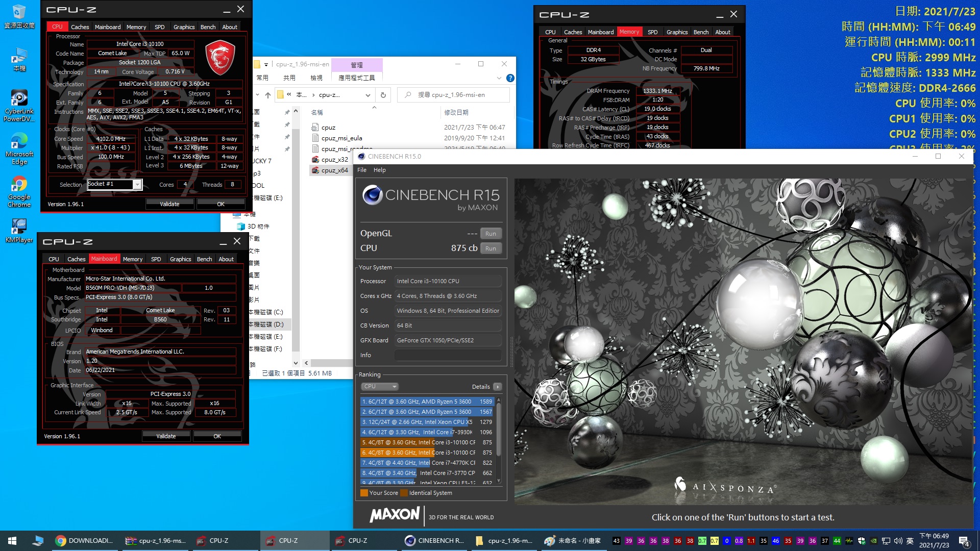Open the Google Chrome desktop shortcut
980x551 pixels.
(x=19, y=192)
